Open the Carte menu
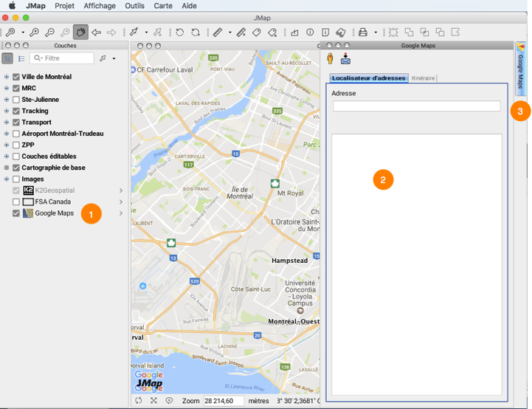 (x=163, y=6)
